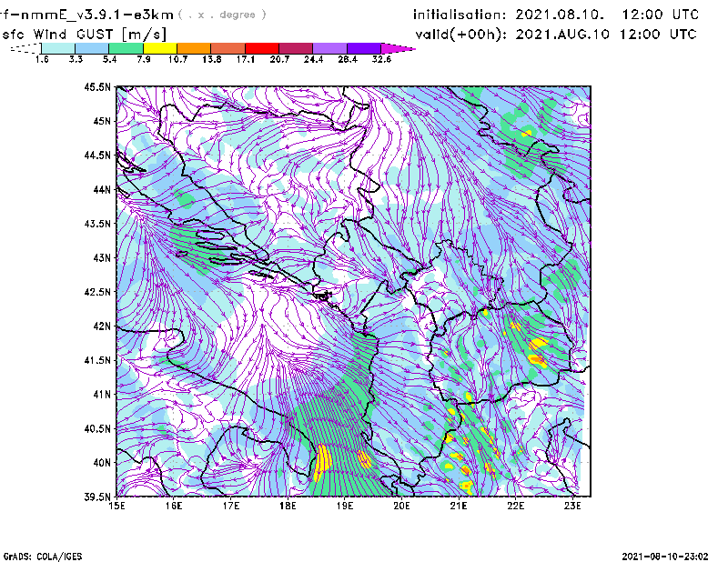Screen dimensions: 728x562
Task: Click the '41.5N' latitude label
Action: point(97,360)
